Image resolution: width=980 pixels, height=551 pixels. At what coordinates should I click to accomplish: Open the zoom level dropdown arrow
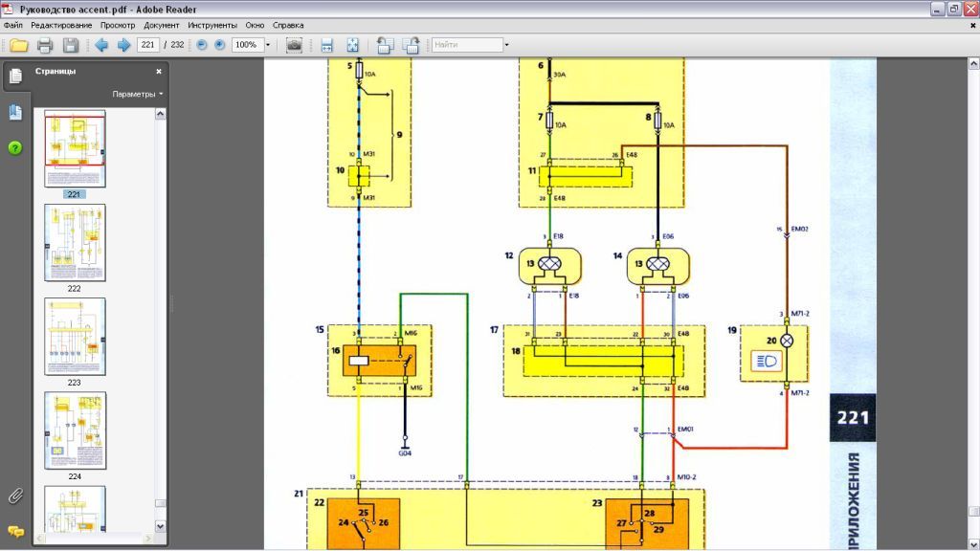(x=268, y=45)
